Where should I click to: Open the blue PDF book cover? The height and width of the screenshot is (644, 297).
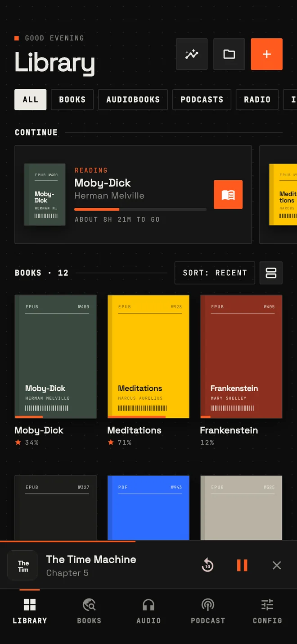[x=148, y=507]
